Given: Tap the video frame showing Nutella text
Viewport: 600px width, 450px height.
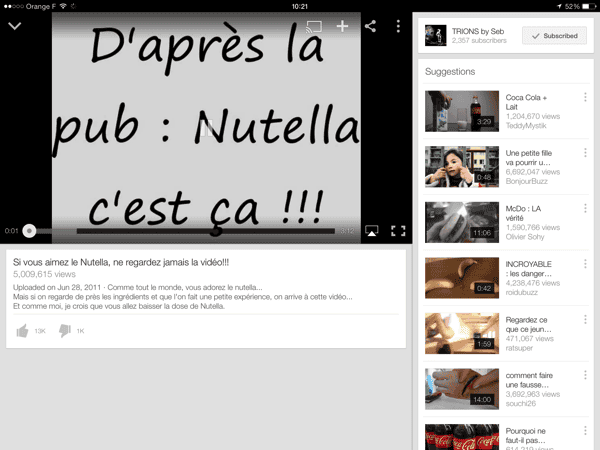Looking at the screenshot, I should pos(206,126).
